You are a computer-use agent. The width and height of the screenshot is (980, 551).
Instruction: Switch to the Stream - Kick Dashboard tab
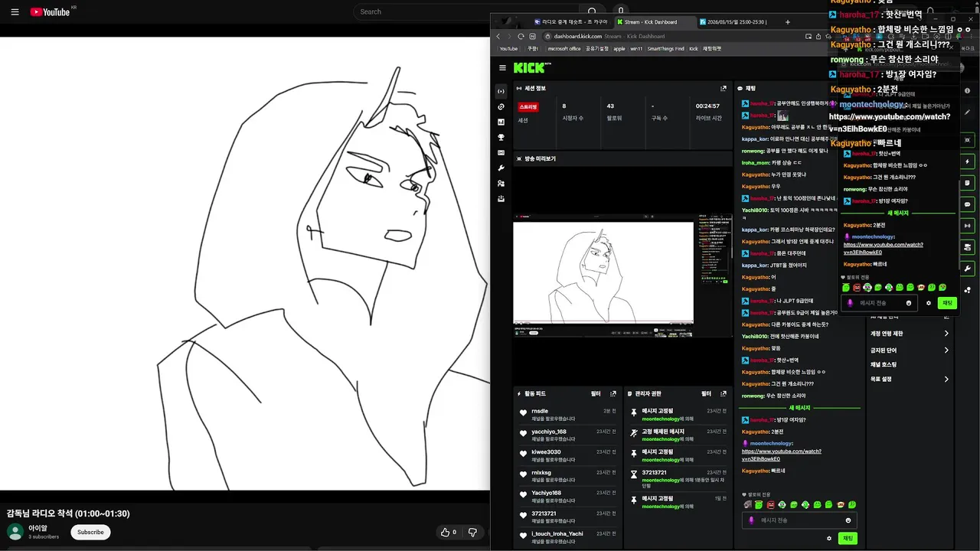pyautogui.click(x=655, y=22)
